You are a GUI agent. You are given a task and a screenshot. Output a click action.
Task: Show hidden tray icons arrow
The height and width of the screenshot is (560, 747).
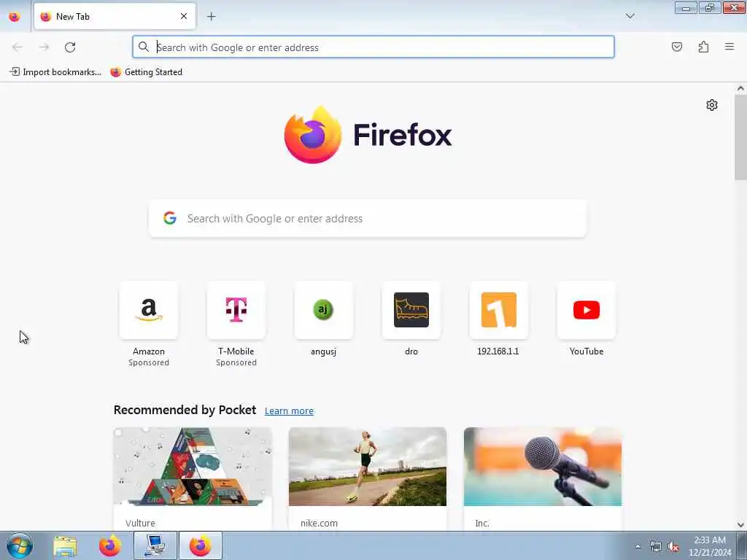click(x=638, y=547)
